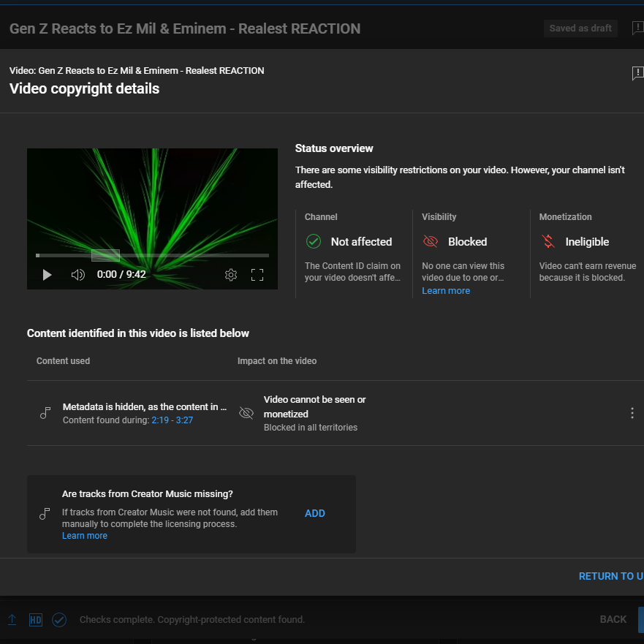Click the HD processing icon
644x644 pixels.
[36, 620]
